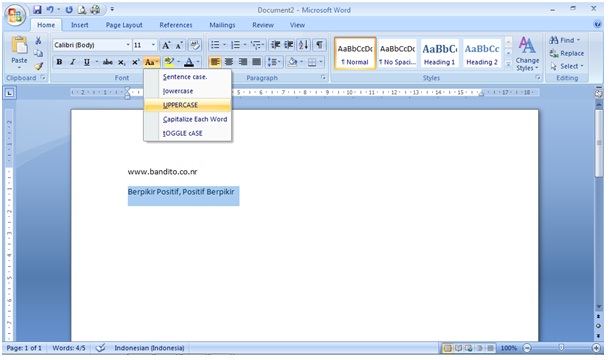Apply the Heading 2 style

coord(482,54)
